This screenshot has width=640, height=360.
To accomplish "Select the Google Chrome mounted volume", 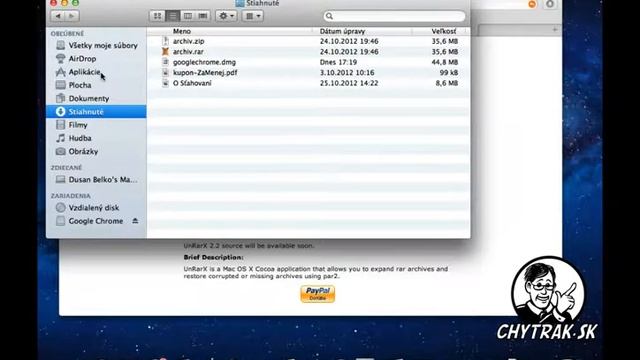I will (x=96, y=221).
